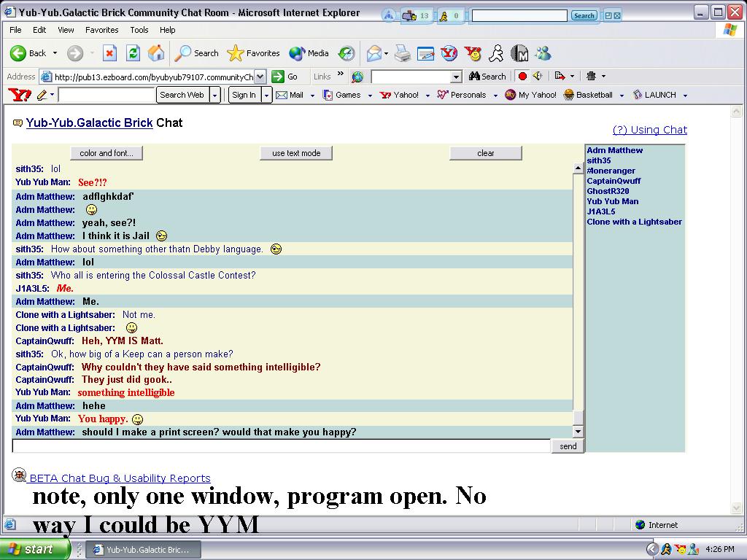Open the Favorites star icon

click(x=235, y=53)
